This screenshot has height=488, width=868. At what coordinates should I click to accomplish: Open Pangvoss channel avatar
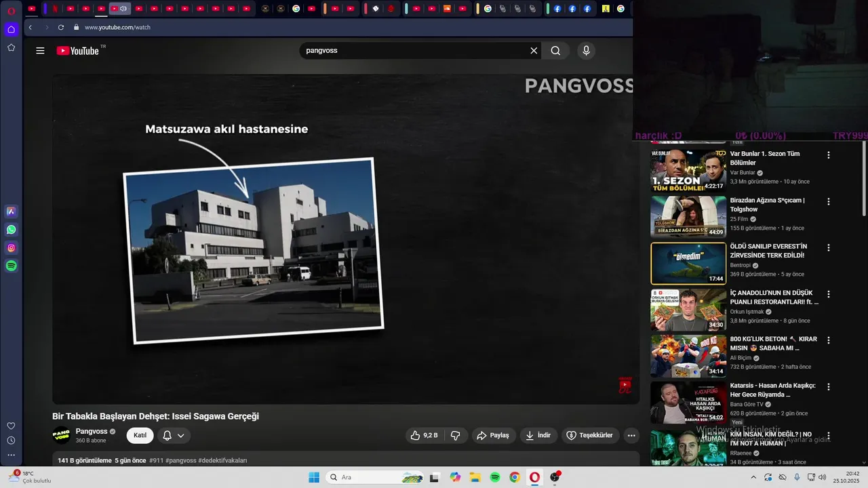pyautogui.click(x=61, y=435)
